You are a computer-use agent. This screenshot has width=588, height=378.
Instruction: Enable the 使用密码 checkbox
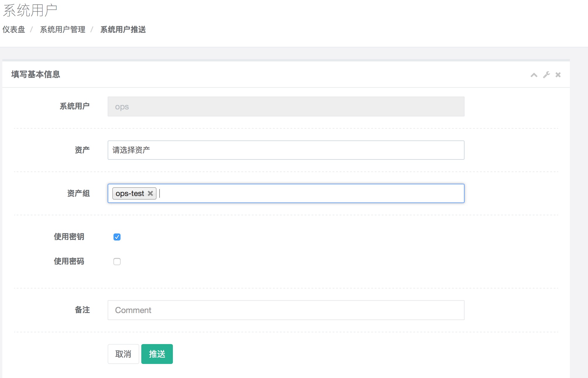tap(117, 262)
